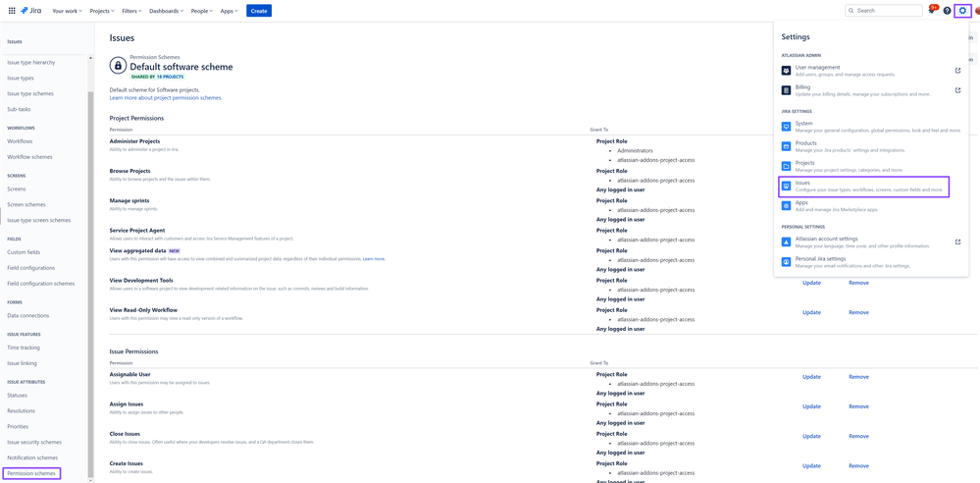This screenshot has width=980, height=483.
Task: Click the Personal Jira settings icon
Action: 786,261
